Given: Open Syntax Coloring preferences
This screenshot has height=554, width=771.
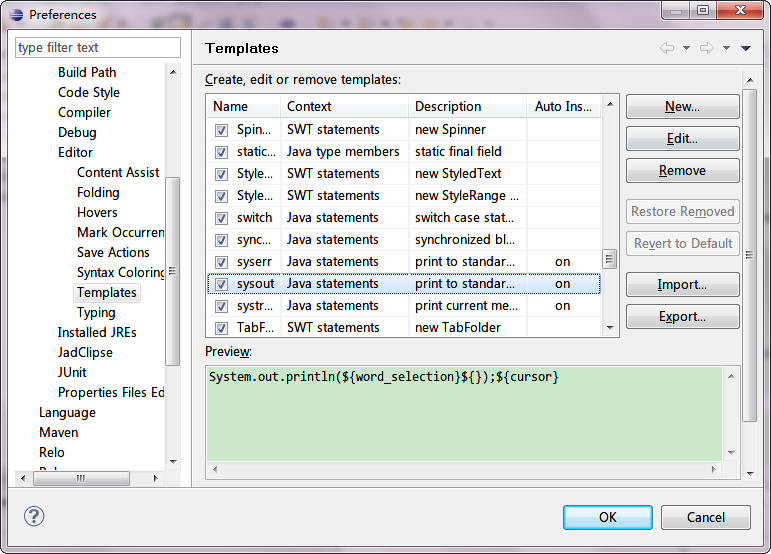Looking at the screenshot, I should (120, 272).
